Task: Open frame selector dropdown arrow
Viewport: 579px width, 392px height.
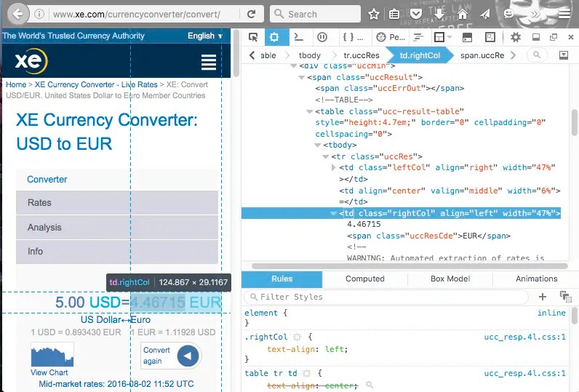Action: 450,37
